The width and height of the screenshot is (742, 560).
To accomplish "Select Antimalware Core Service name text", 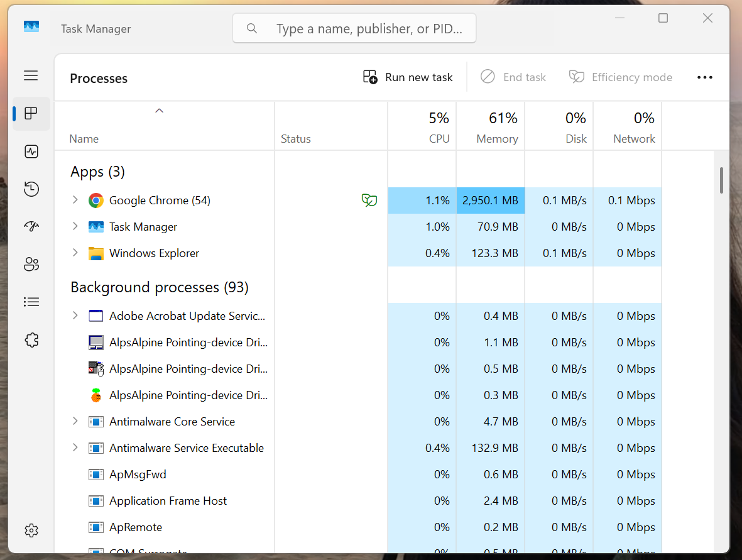I will [x=172, y=421].
